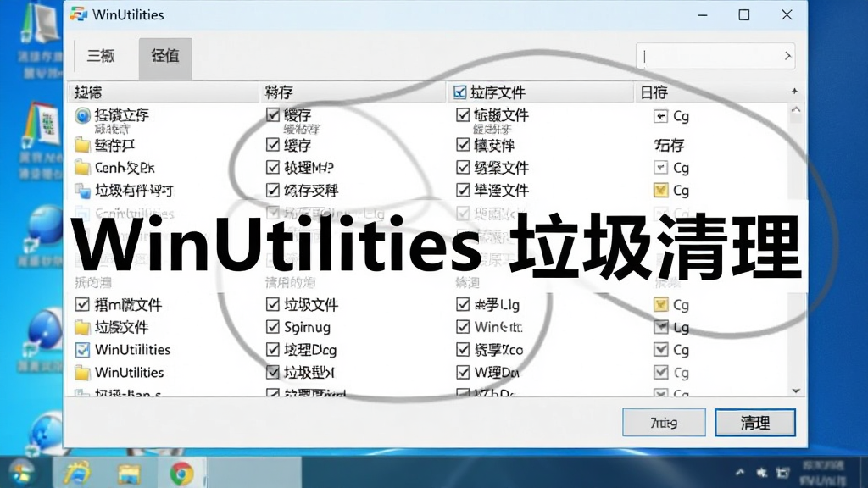Click the sort arrow in the header row

click(794, 91)
